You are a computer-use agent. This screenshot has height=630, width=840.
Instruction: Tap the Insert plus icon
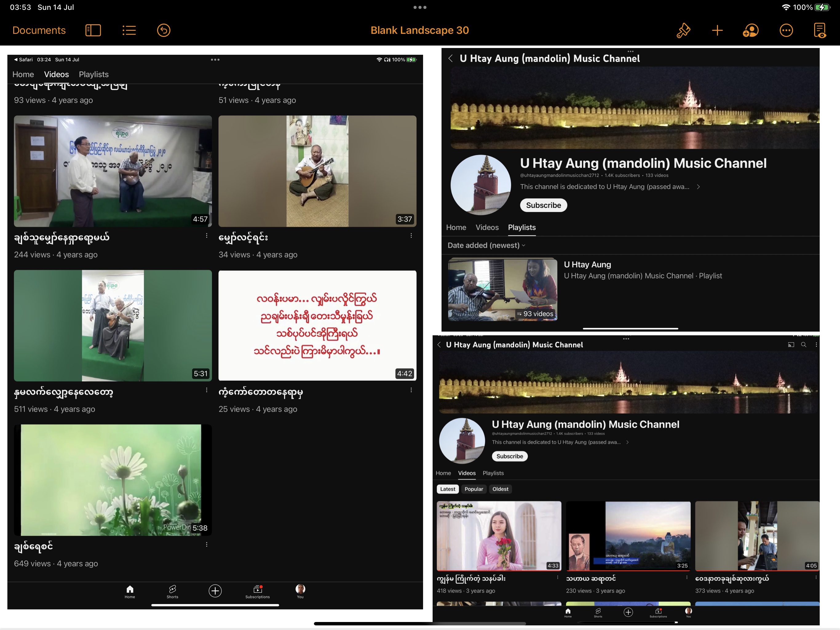pos(717,30)
